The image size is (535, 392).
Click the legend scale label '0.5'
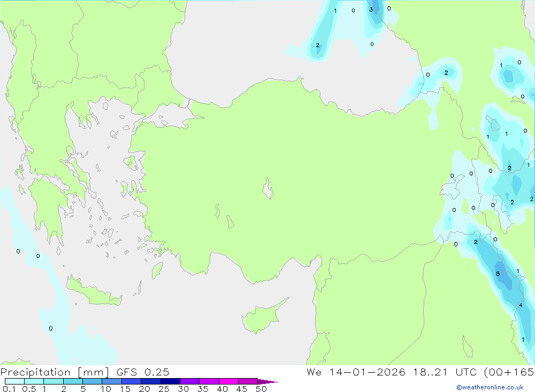point(29,389)
